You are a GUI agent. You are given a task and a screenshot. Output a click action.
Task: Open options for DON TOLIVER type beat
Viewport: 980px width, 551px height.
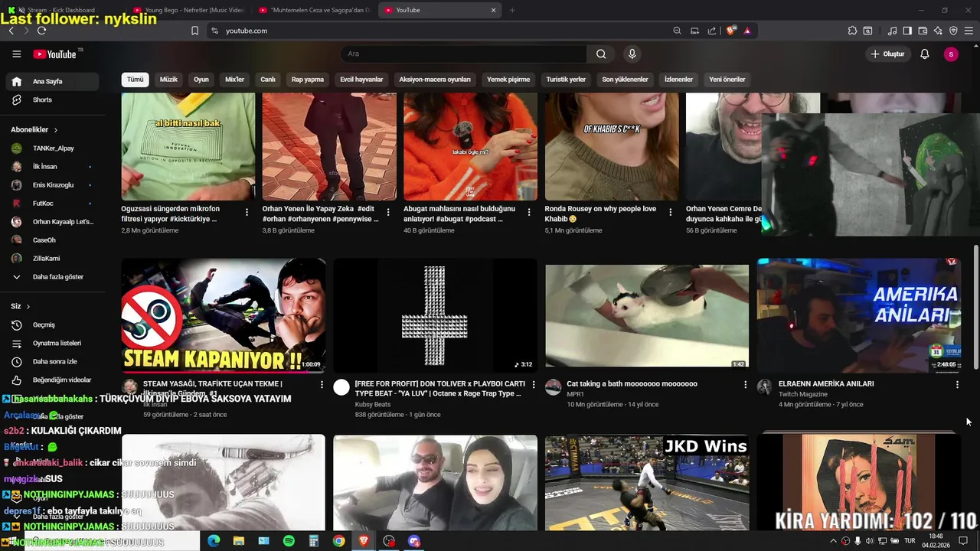coord(534,385)
